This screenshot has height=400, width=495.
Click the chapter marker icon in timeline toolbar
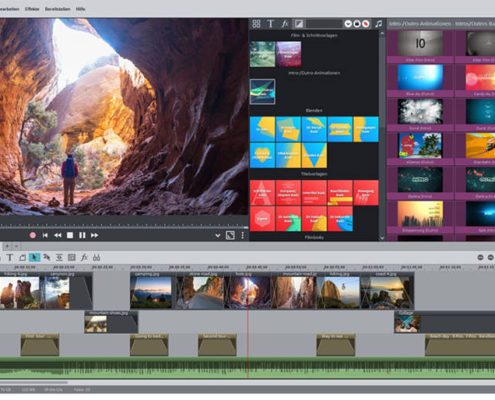pos(22,257)
